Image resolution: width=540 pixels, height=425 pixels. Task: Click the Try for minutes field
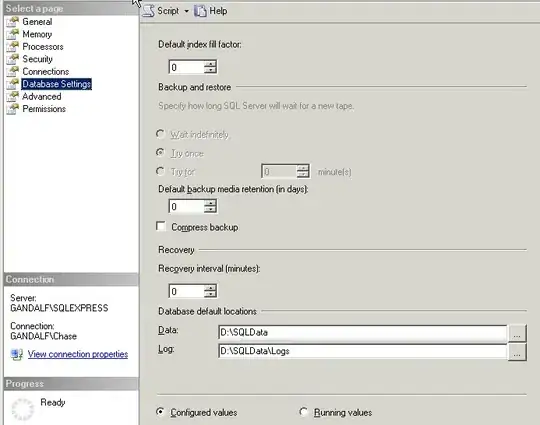[x=279, y=171]
